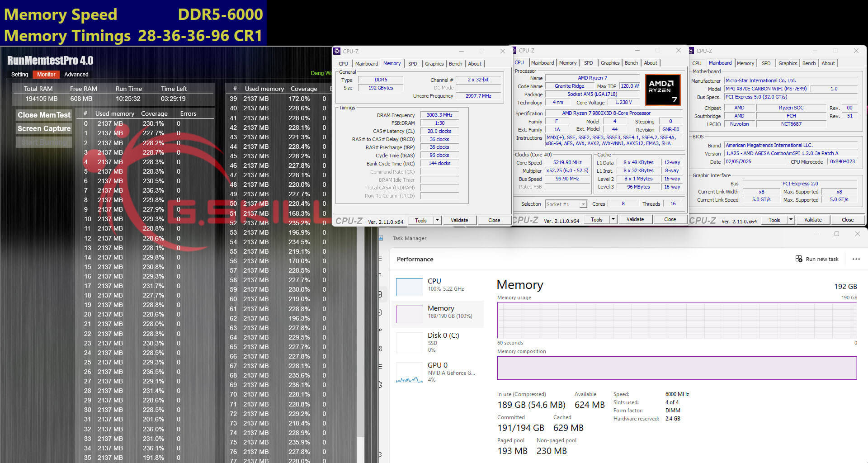Switch to Advanced tab in RunMemtestPro
868x463 pixels.
coord(76,75)
